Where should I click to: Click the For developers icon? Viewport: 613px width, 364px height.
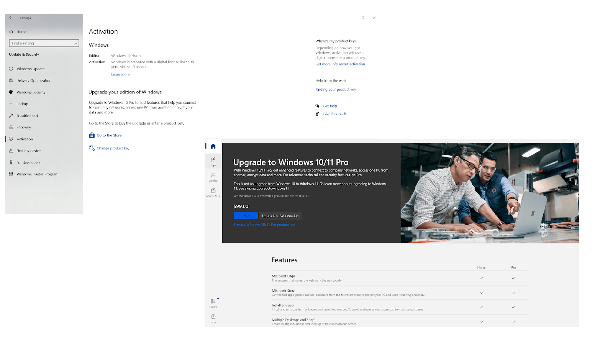[11, 162]
